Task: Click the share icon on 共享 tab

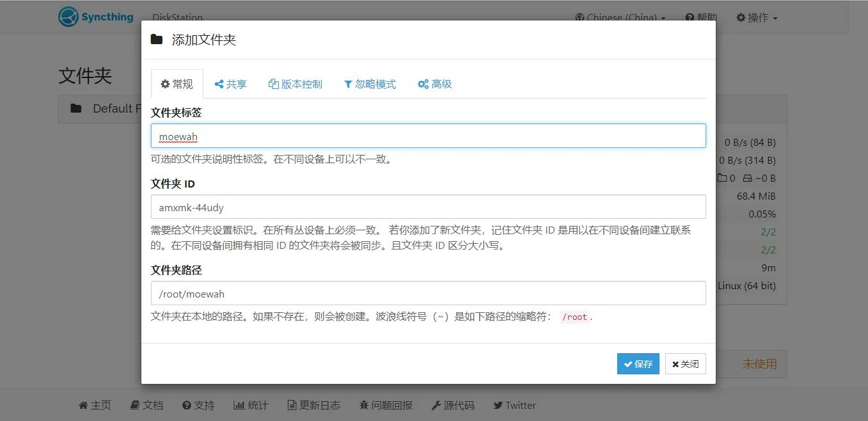Action: 219,84
